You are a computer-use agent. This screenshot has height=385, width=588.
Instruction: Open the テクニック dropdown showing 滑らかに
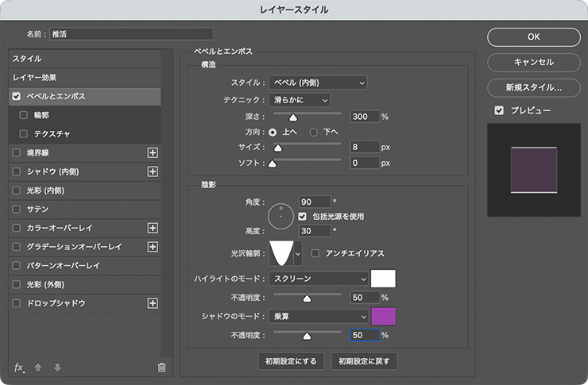(x=299, y=99)
